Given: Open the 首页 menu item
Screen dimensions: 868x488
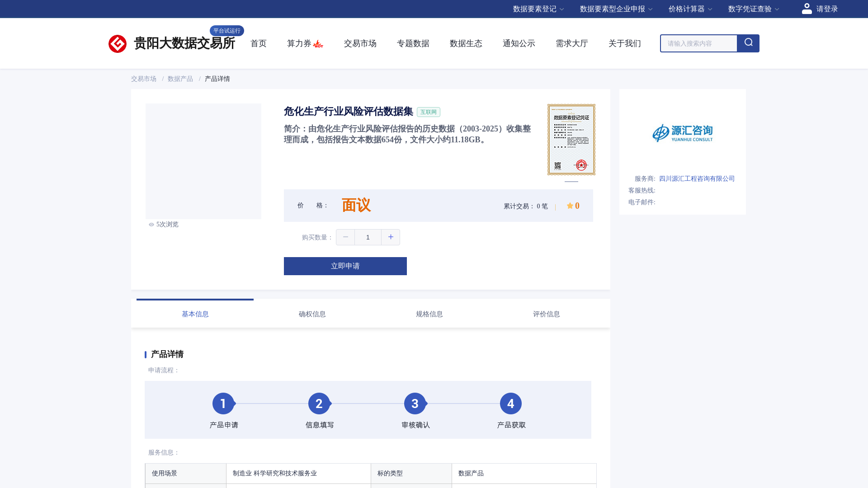Looking at the screenshot, I should [x=259, y=43].
